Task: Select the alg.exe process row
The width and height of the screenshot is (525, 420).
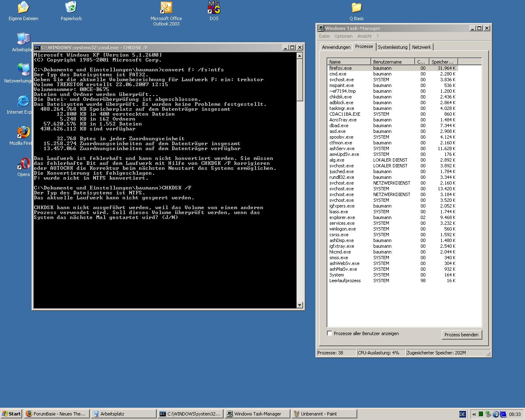Action: pos(393,160)
